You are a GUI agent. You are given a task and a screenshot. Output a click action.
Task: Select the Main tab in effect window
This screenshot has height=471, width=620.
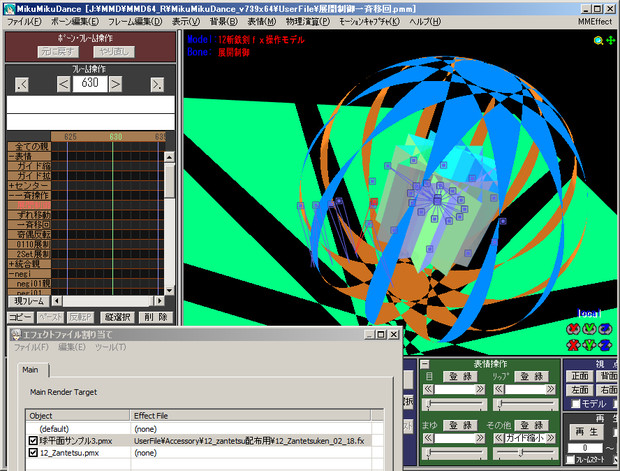[30, 370]
